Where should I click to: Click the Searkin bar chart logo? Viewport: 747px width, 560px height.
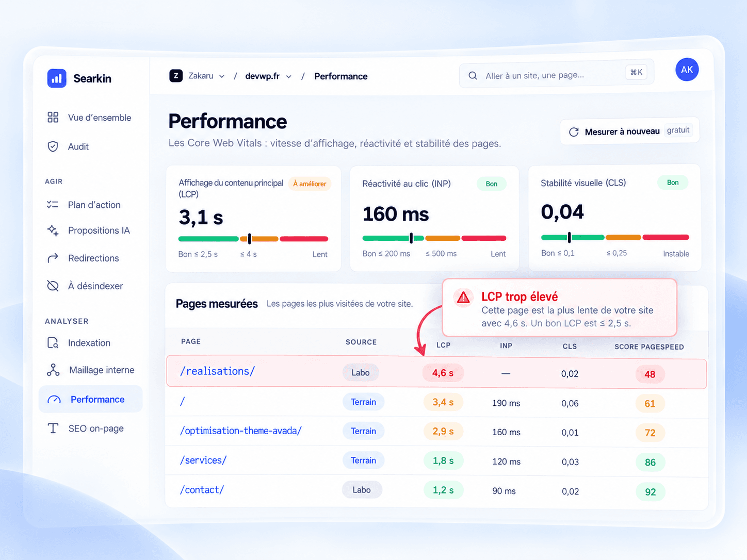pos(57,78)
